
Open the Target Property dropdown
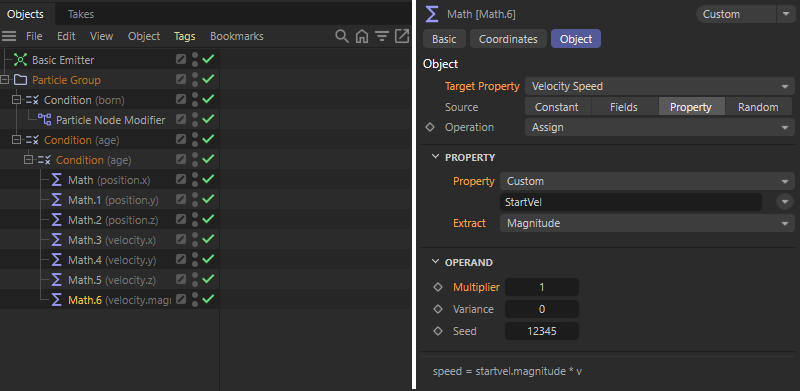point(659,86)
